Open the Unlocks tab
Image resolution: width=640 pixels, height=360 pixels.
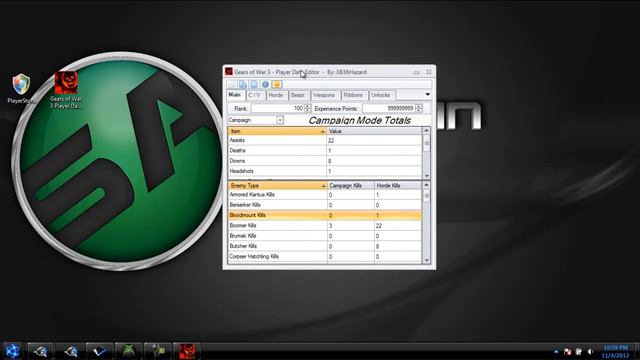(x=381, y=95)
